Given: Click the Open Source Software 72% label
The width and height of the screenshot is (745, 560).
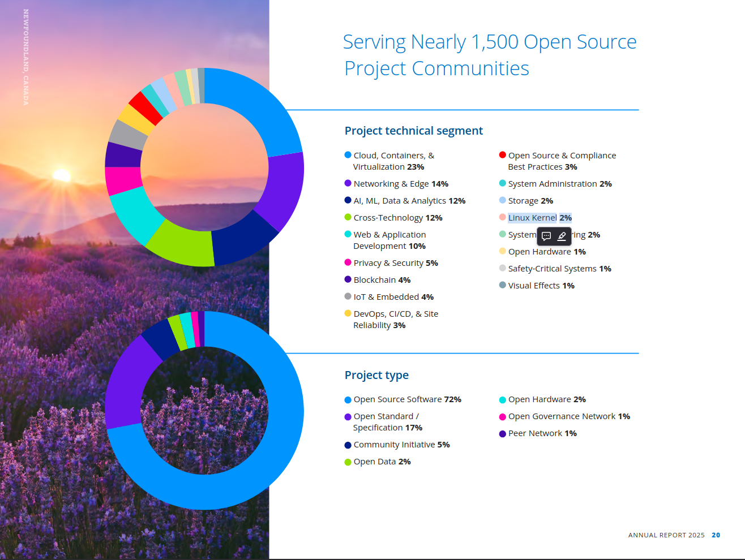Looking at the screenshot, I should coord(407,399).
